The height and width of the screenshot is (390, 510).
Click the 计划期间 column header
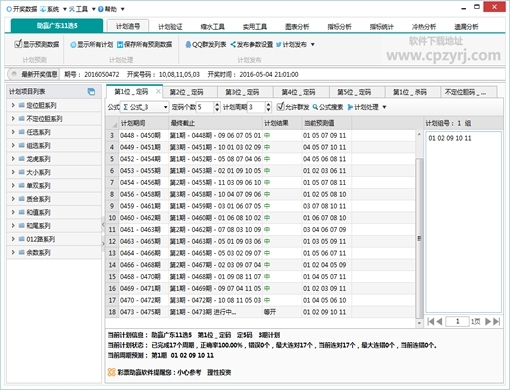pyautogui.click(x=144, y=123)
